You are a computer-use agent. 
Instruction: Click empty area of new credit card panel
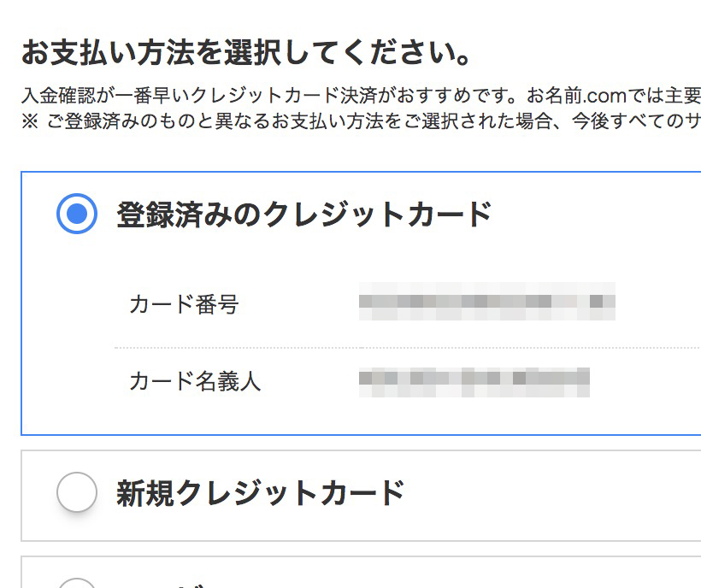559,496
